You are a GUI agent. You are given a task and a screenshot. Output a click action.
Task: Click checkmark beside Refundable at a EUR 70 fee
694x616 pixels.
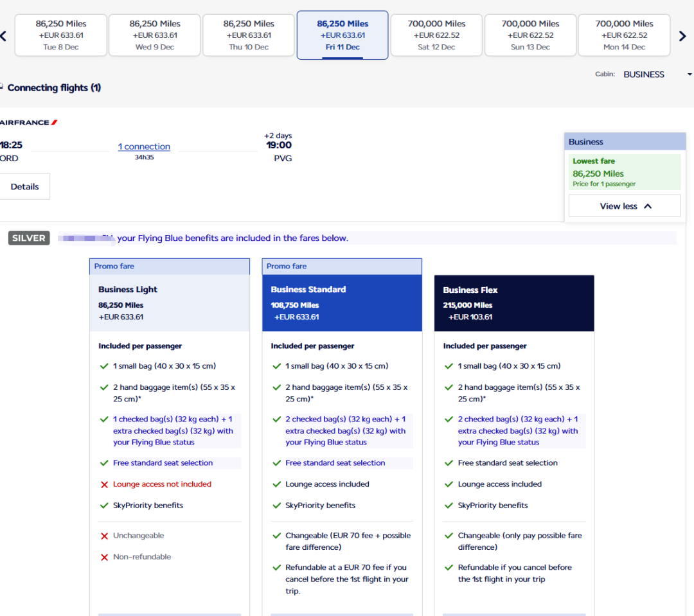tap(276, 567)
